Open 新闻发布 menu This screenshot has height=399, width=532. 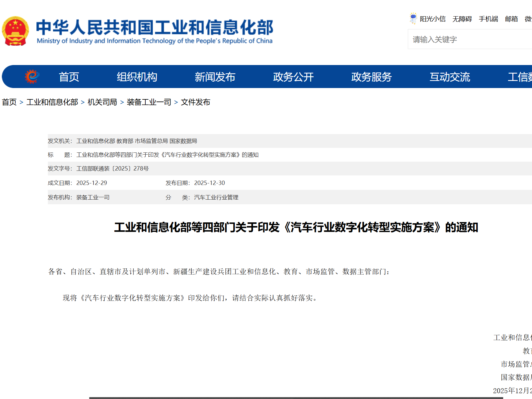215,77
